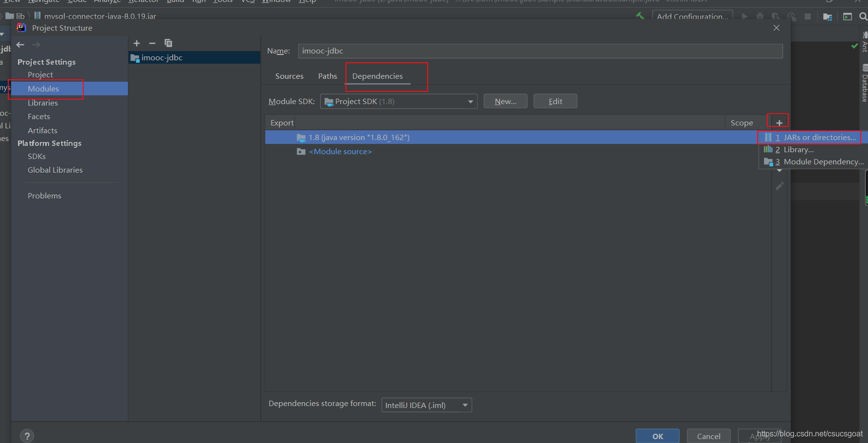The height and width of the screenshot is (443, 868).
Task: Click the lib folder breadcrumb
Action: [16, 16]
